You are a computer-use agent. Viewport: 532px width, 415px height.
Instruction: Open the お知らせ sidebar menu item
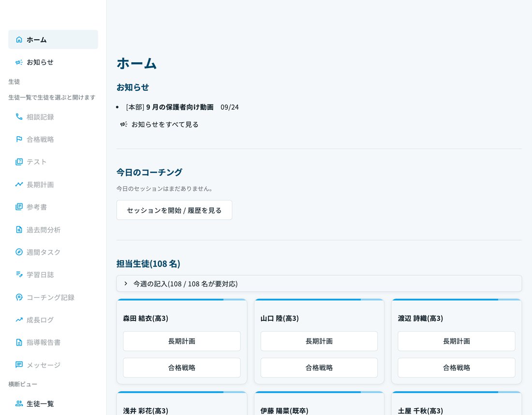pyautogui.click(x=53, y=62)
